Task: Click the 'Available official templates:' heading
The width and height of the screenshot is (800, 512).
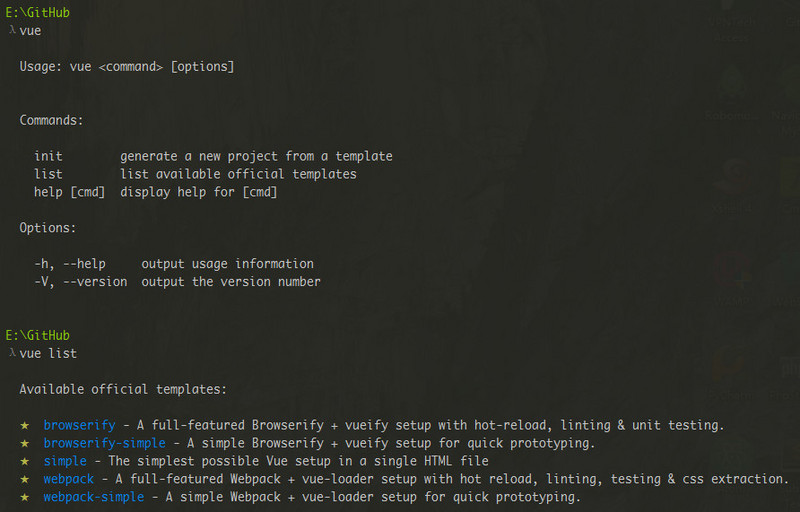Action: (x=123, y=389)
